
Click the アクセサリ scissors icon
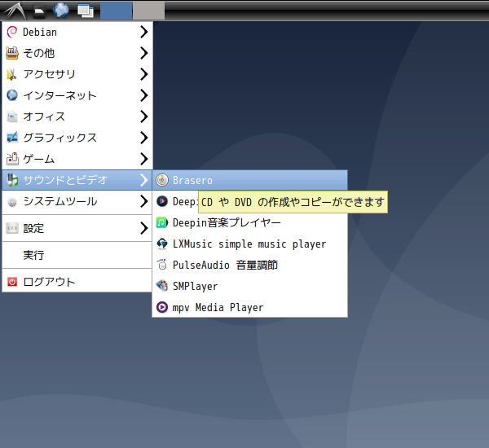click(12, 74)
